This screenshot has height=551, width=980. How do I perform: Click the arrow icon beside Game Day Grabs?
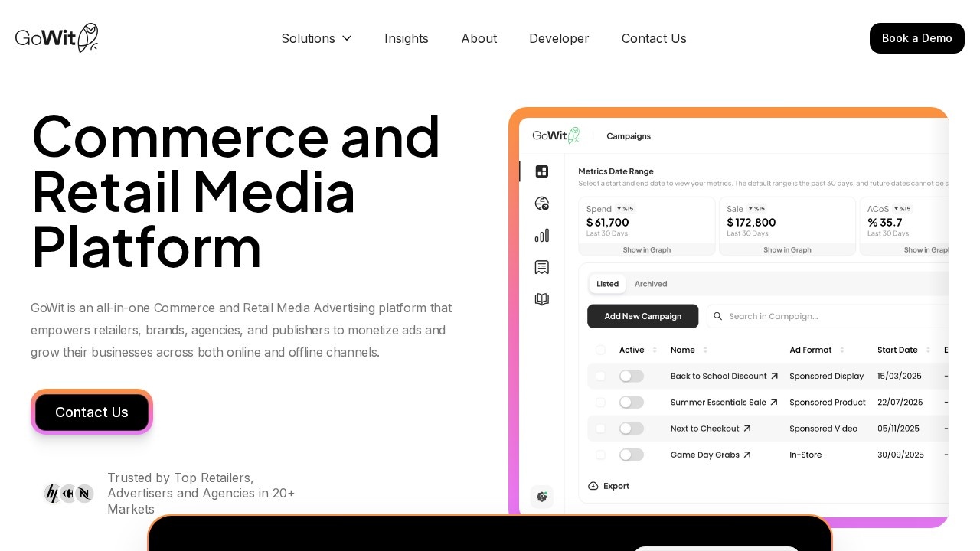(747, 455)
